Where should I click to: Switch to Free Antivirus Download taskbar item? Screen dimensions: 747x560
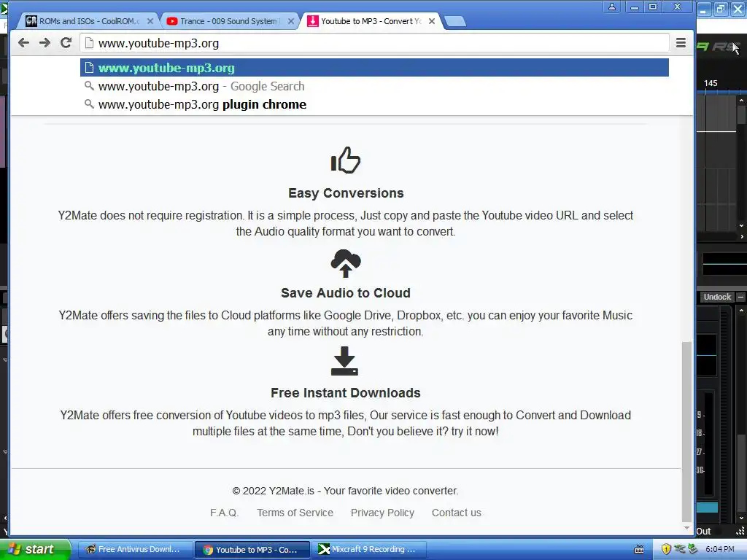click(x=135, y=550)
